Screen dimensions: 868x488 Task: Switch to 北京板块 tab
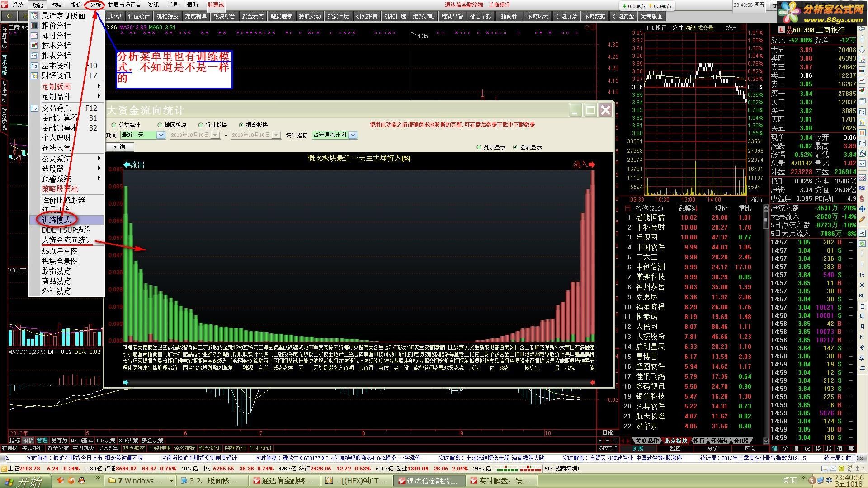[x=676, y=441]
